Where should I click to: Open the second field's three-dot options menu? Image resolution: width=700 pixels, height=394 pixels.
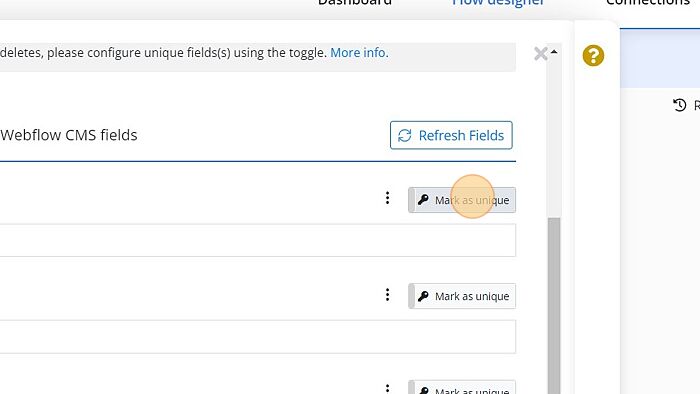click(388, 294)
